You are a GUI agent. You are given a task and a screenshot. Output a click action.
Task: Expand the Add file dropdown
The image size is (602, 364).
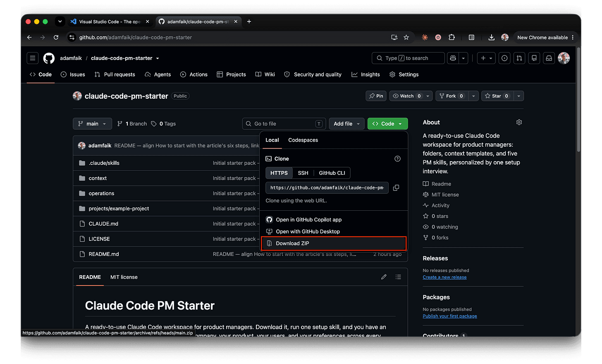(346, 124)
